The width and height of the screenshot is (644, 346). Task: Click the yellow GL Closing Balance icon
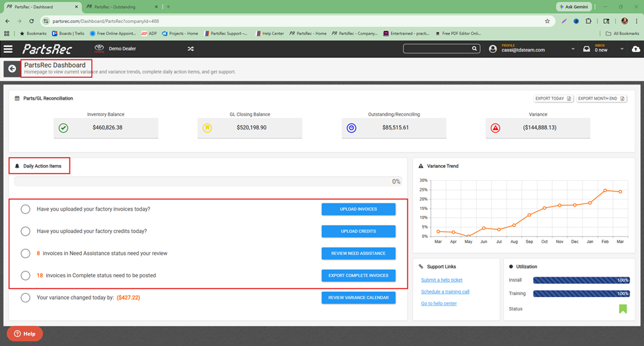coord(207,128)
